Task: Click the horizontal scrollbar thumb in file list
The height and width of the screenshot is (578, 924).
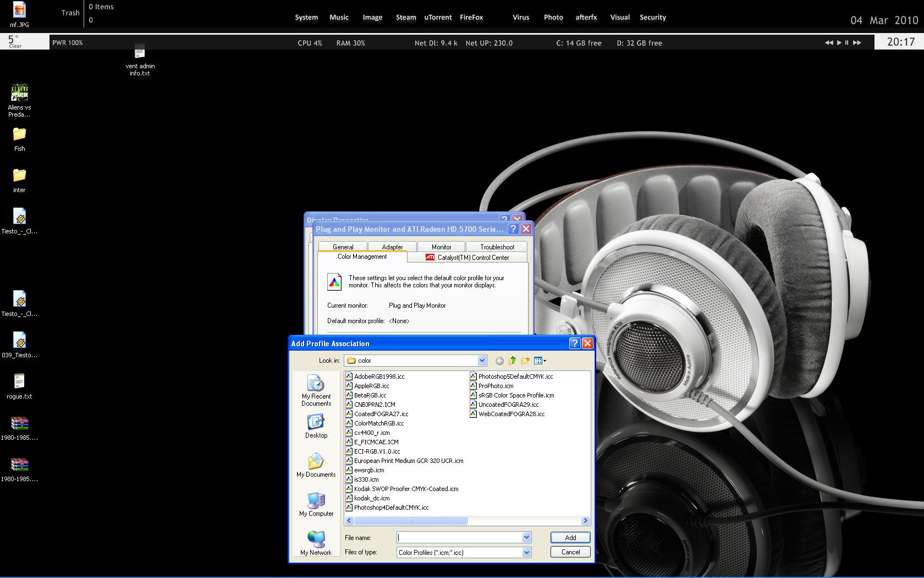Action: [410, 521]
